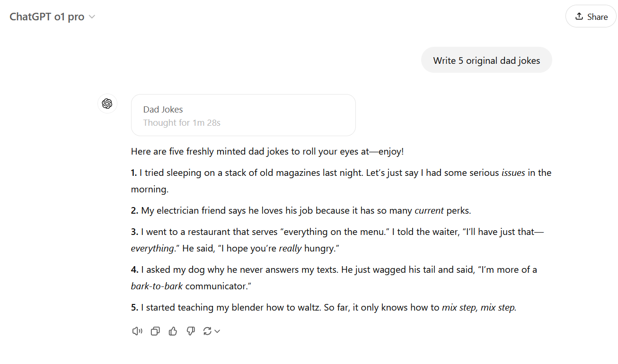Click the "Write 5 original dad jokes" message bubble
This screenshot has height=364, width=618.
pyautogui.click(x=486, y=61)
